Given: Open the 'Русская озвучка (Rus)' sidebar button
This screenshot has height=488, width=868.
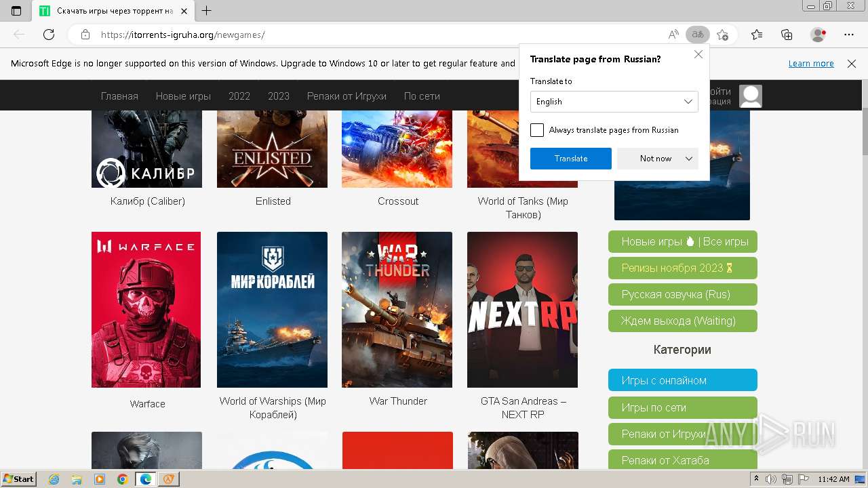Looking at the screenshot, I should pyautogui.click(x=683, y=294).
